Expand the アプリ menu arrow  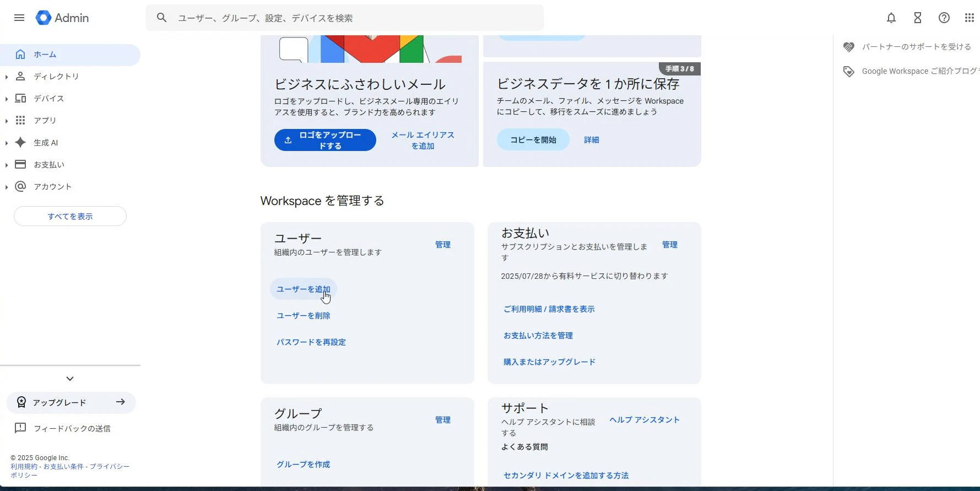tap(7, 121)
